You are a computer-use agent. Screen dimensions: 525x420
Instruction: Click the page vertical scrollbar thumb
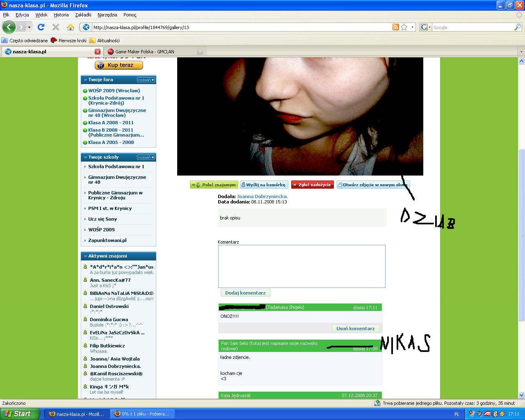tap(521, 235)
